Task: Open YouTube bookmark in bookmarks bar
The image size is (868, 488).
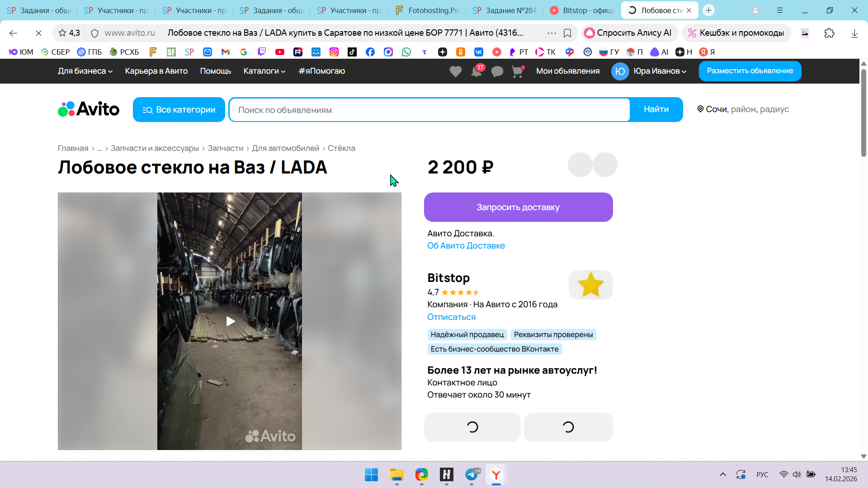Action: pyautogui.click(x=280, y=52)
